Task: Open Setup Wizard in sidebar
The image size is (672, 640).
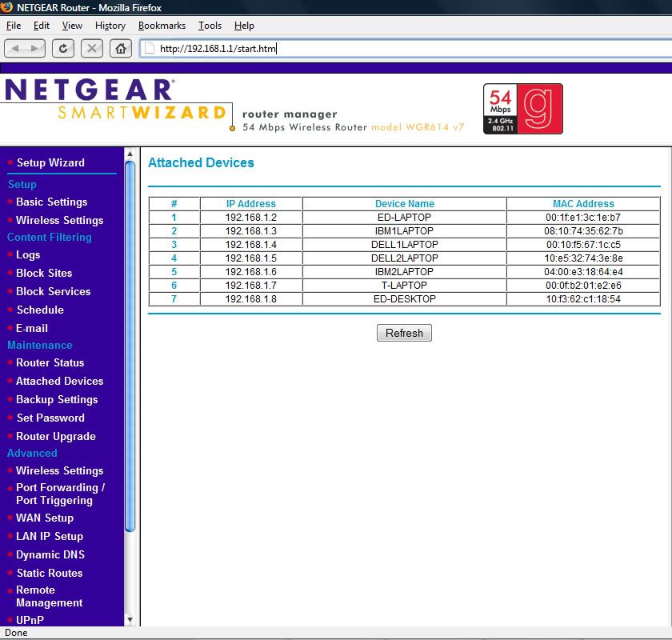Action: (x=50, y=162)
